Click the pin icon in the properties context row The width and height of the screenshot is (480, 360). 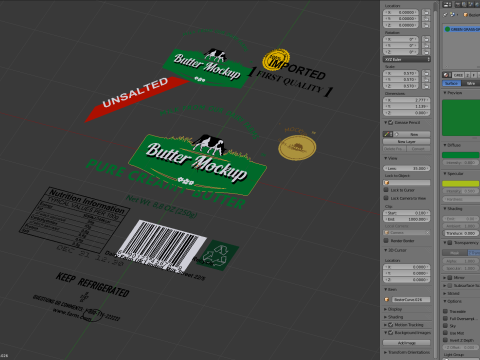[x=445, y=15]
